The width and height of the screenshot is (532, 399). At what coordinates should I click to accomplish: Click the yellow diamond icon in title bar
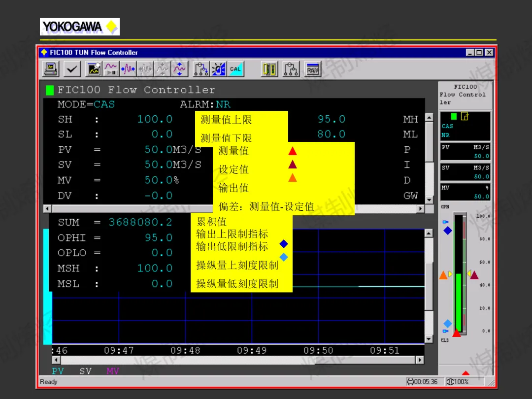44,52
